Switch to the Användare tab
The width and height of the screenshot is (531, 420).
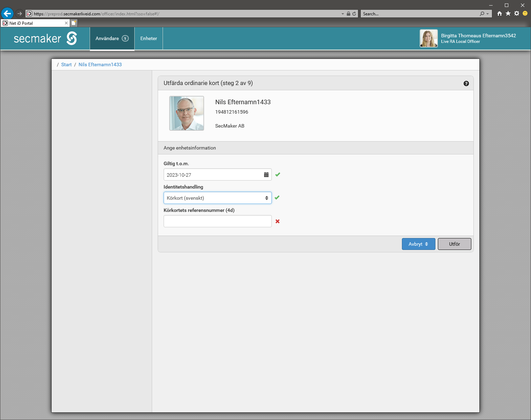click(x=112, y=38)
